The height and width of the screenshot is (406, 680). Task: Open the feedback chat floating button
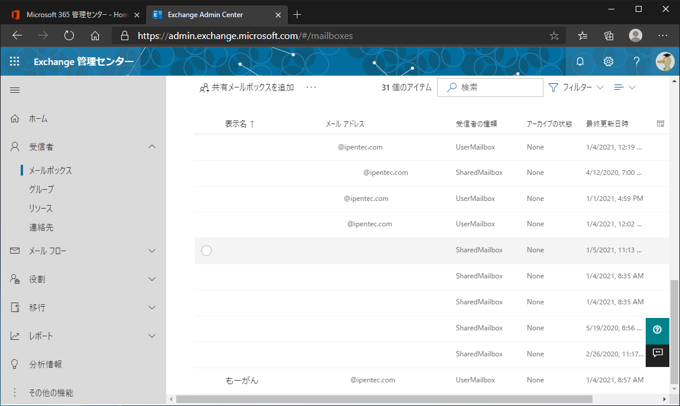coord(657,353)
